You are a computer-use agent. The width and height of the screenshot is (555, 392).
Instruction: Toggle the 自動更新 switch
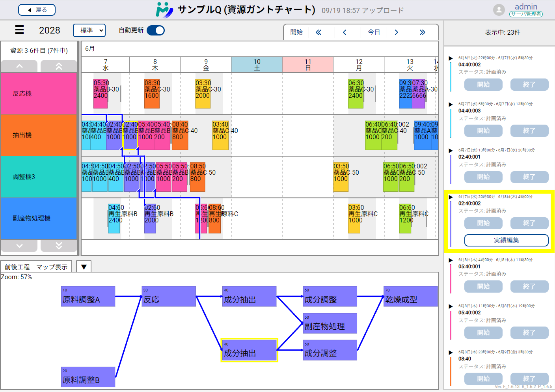point(156,30)
